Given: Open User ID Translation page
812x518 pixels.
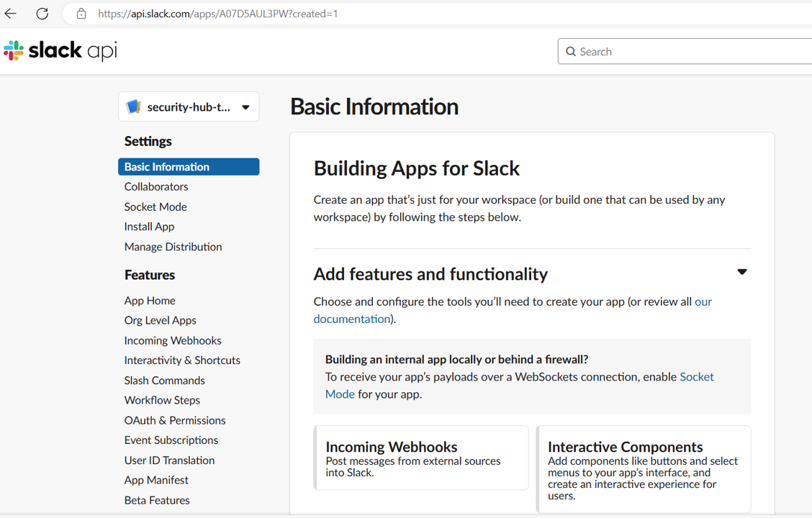Looking at the screenshot, I should pyautogui.click(x=169, y=460).
